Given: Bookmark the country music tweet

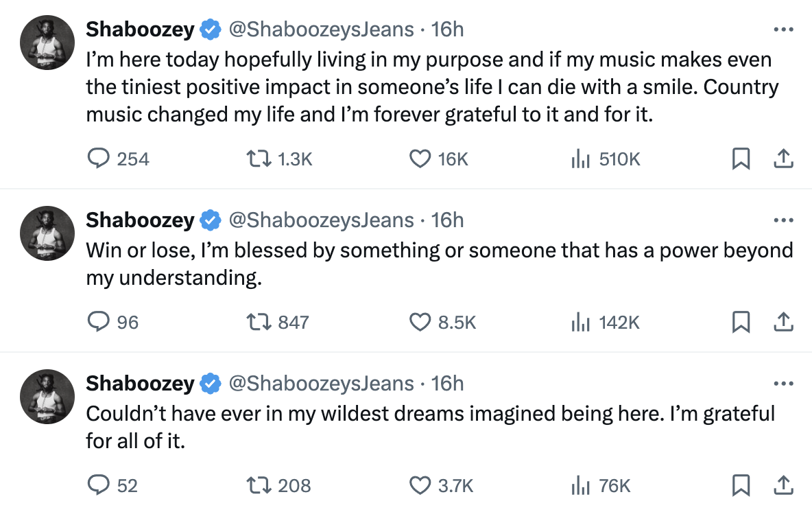Looking at the screenshot, I should coord(741,159).
